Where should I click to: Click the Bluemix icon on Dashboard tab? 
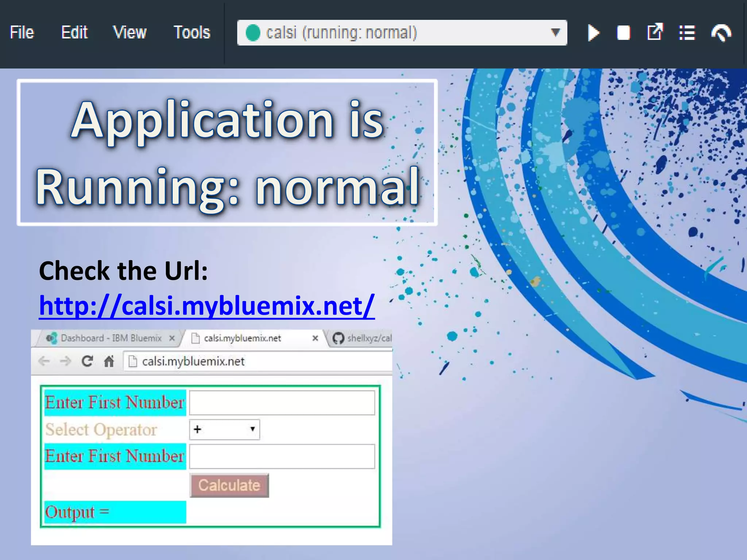[52, 338]
